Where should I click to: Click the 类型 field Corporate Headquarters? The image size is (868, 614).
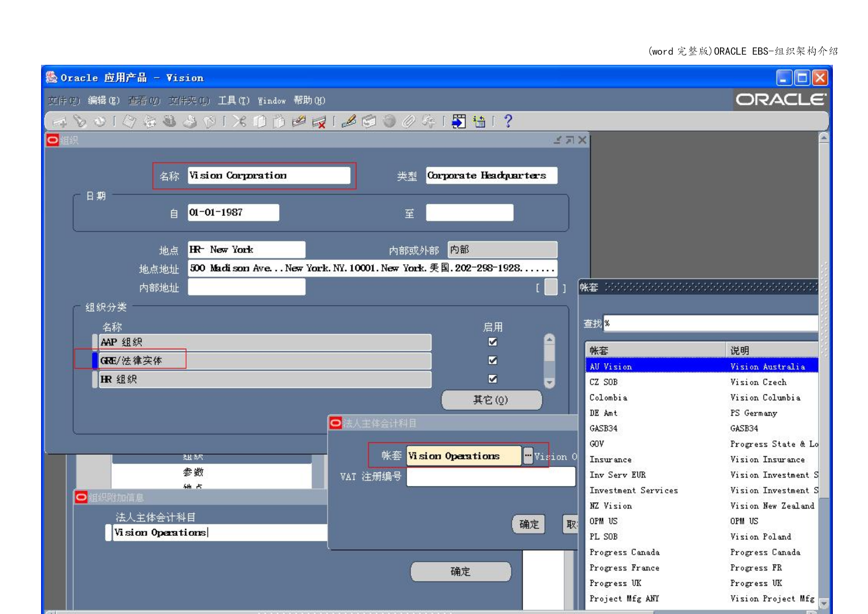[x=491, y=175]
